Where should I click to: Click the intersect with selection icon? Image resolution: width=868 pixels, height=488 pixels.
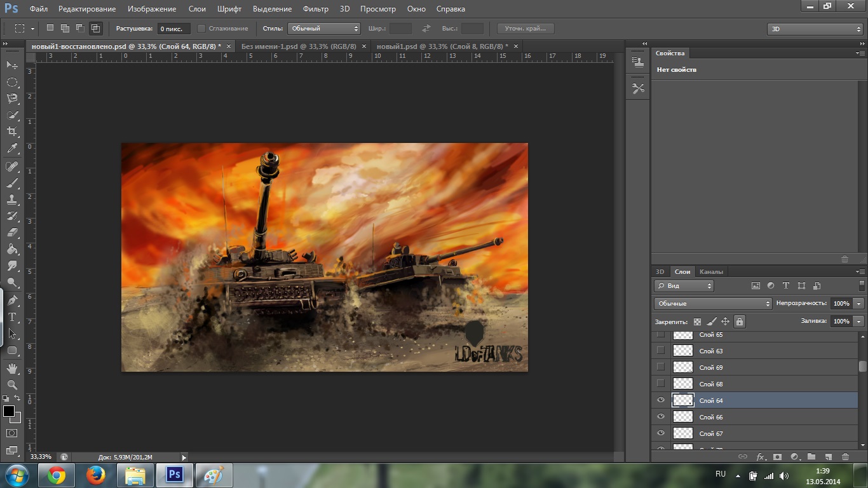coord(95,28)
